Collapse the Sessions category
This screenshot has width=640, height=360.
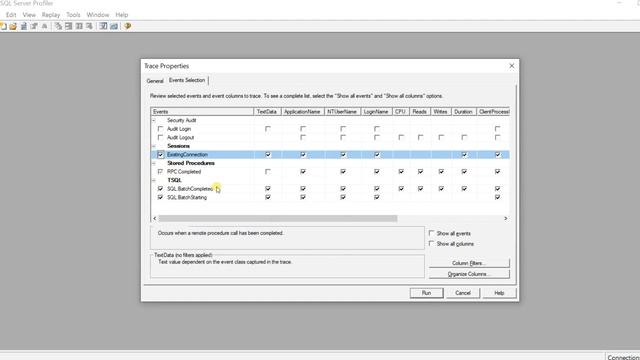click(154, 146)
